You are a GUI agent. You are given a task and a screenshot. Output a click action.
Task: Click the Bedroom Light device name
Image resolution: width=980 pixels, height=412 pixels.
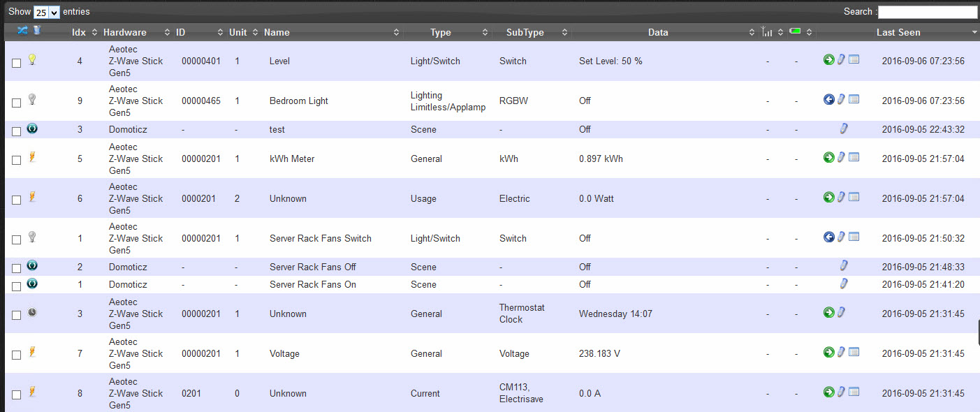coord(298,101)
